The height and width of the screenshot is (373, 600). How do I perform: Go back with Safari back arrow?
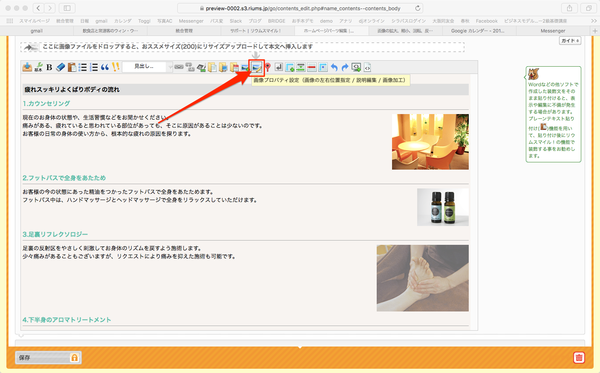tap(38, 8)
